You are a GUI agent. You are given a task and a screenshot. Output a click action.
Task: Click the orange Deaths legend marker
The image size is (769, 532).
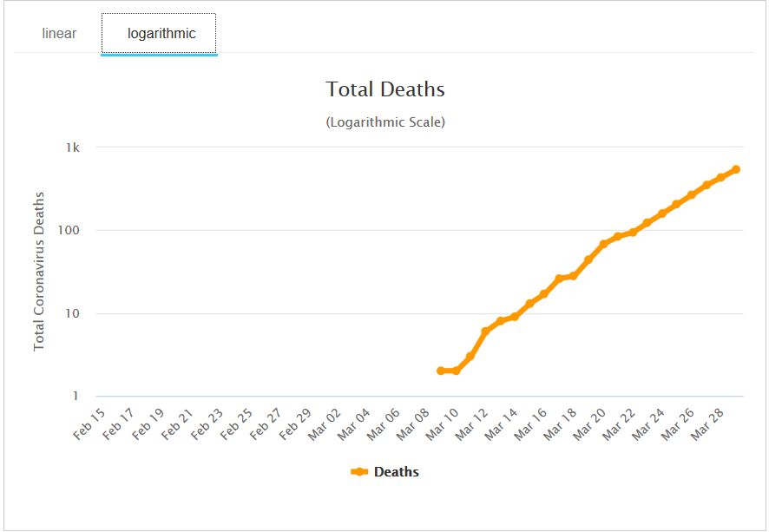(359, 472)
